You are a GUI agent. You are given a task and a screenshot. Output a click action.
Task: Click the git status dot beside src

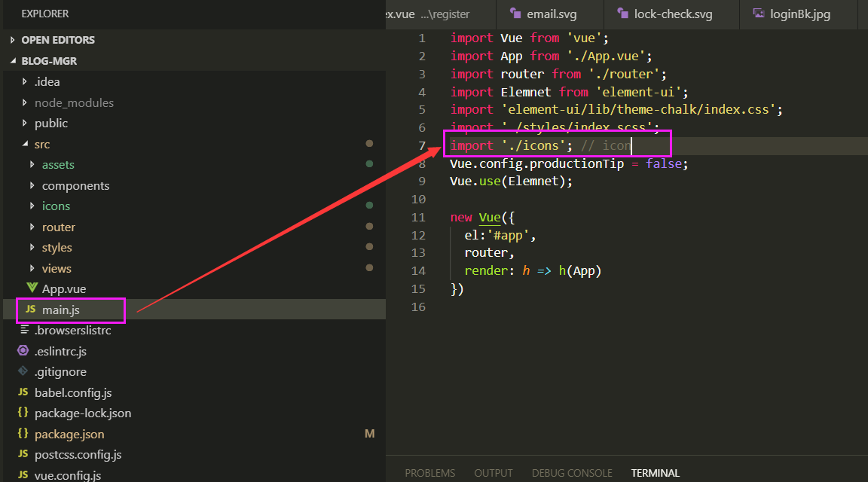point(369,143)
